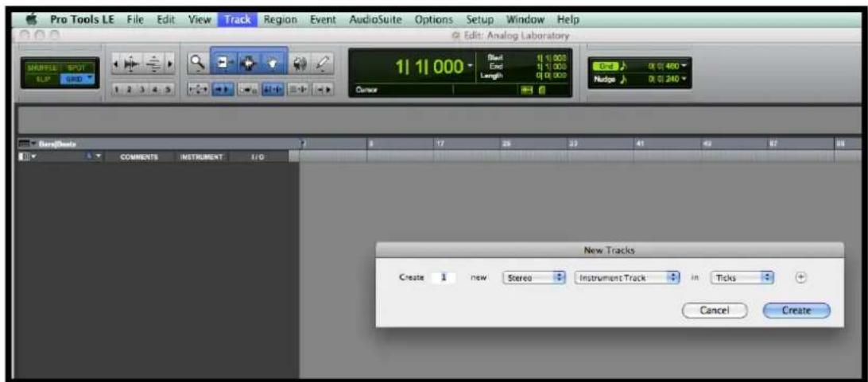Recall zoom preset 2
Viewport: 868px width, 382px height.
130,89
